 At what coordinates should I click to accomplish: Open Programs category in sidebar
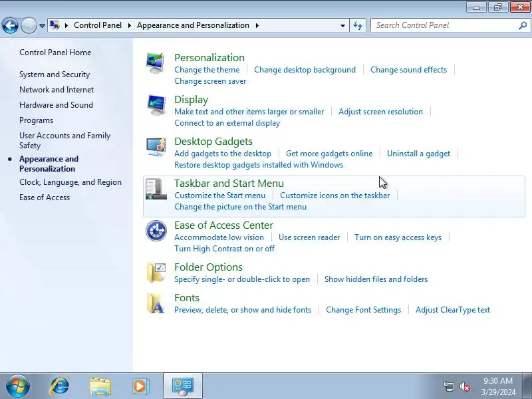pos(37,120)
